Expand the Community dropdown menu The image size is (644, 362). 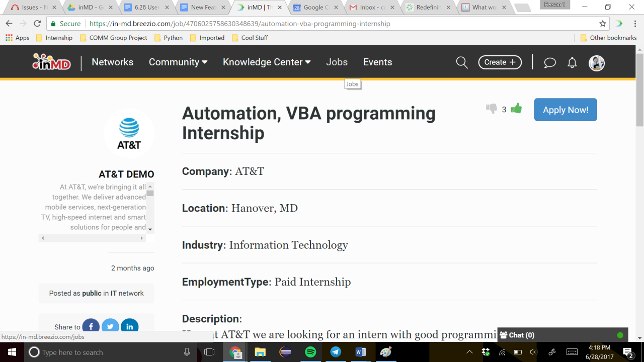tap(178, 62)
